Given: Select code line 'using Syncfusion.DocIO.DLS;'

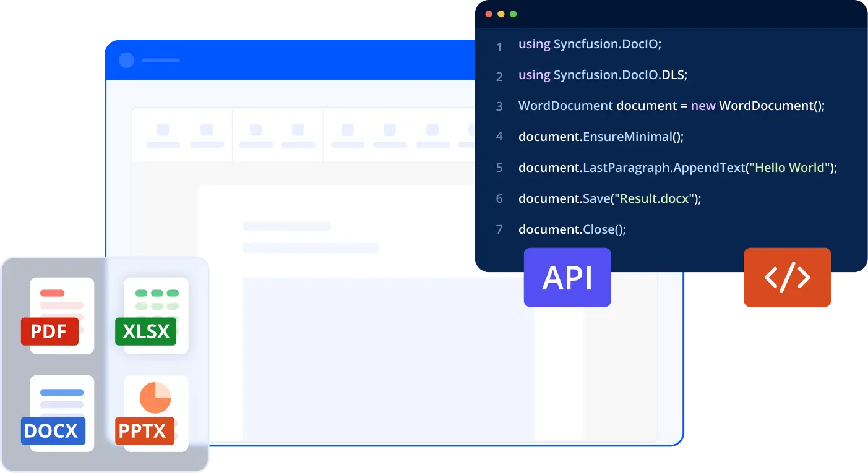Looking at the screenshot, I should [x=603, y=75].
